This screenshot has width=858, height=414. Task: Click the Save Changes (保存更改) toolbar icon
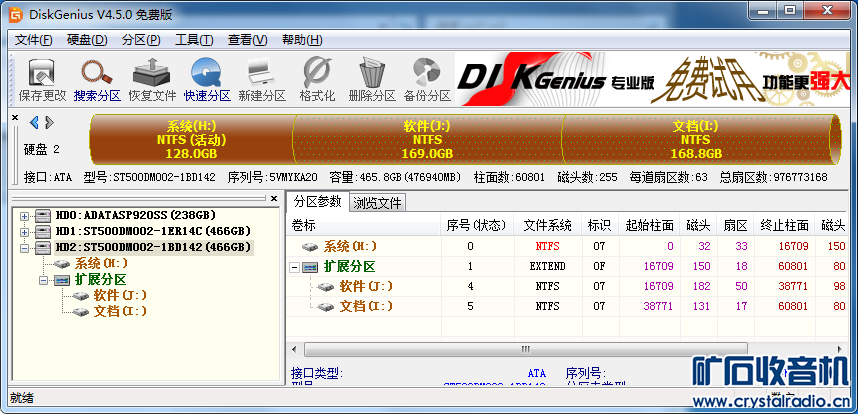click(42, 80)
